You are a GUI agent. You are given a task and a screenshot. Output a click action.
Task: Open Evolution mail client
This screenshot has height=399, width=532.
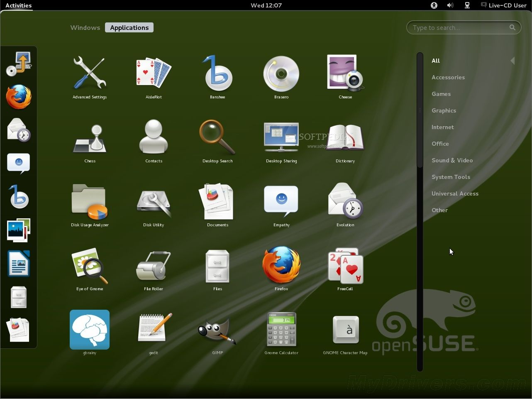pyautogui.click(x=345, y=201)
